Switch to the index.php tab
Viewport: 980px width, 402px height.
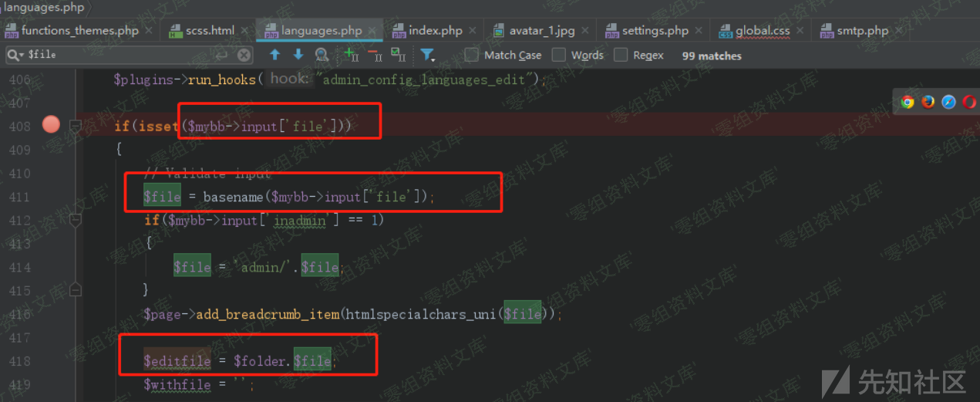435,31
